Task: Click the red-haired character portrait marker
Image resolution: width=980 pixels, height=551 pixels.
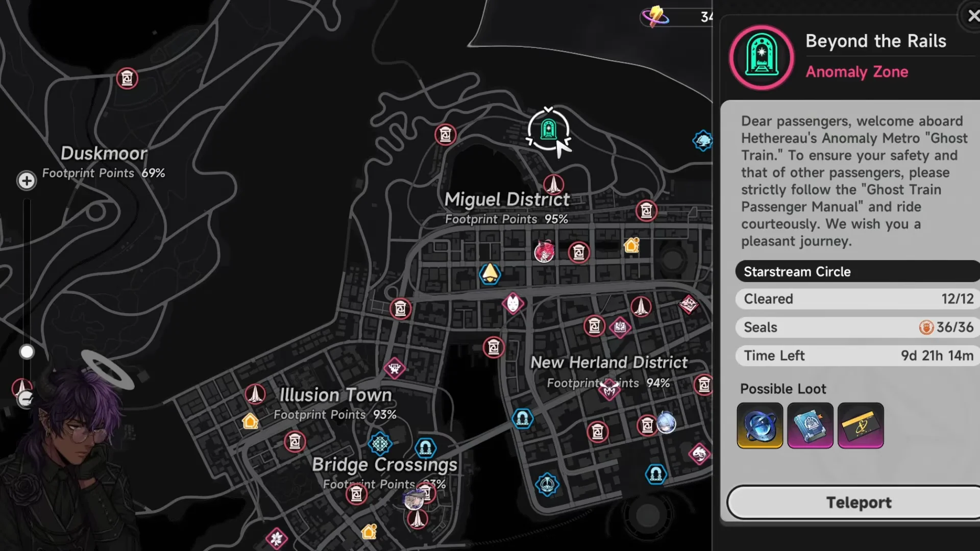Action: (x=544, y=252)
